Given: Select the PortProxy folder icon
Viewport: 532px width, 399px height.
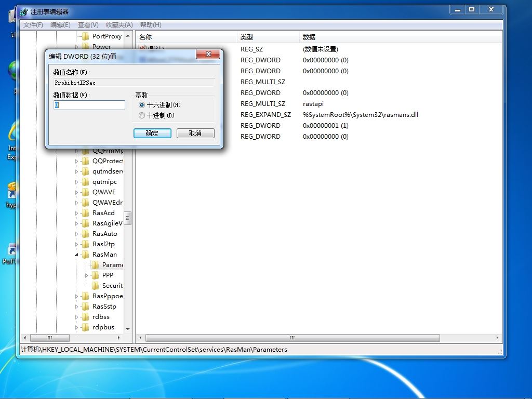Looking at the screenshot, I should coord(86,36).
